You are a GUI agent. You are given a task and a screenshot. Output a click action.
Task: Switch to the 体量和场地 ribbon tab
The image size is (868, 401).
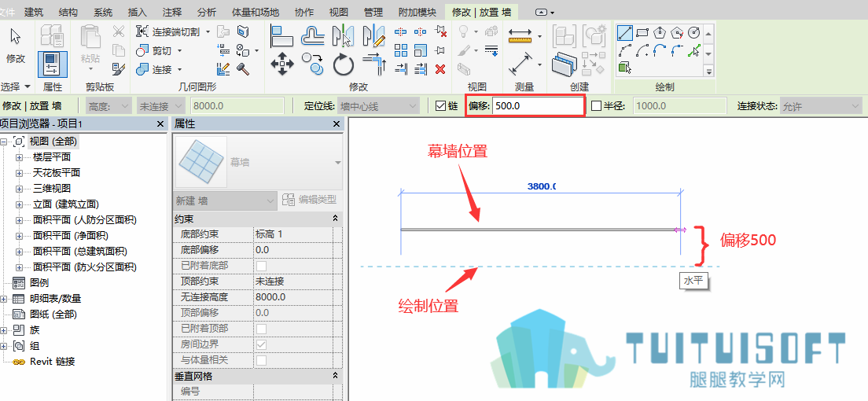tap(256, 12)
